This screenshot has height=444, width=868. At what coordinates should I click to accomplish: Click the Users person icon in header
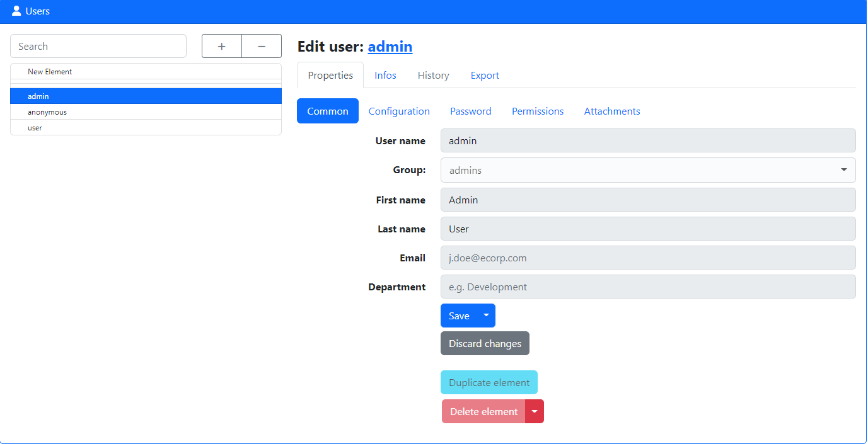pyautogui.click(x=16, y=11)
